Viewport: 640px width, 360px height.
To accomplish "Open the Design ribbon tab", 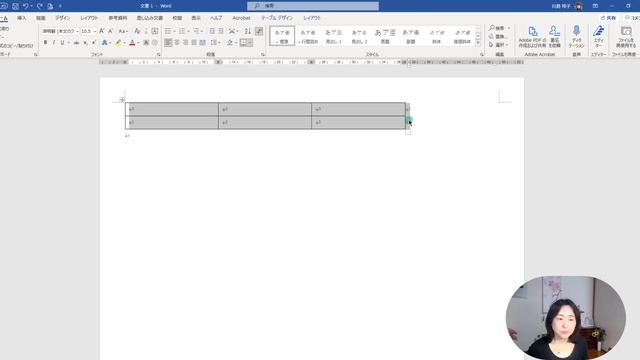I will pyautogui.click(x=62, y=18).
